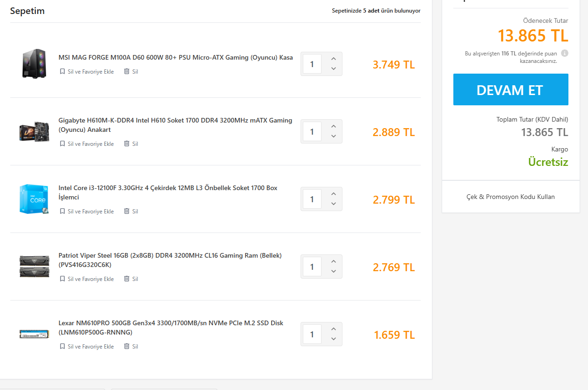
Task: Click quantity field for Intel Core i3-12100F
Action: pos(312,199)
